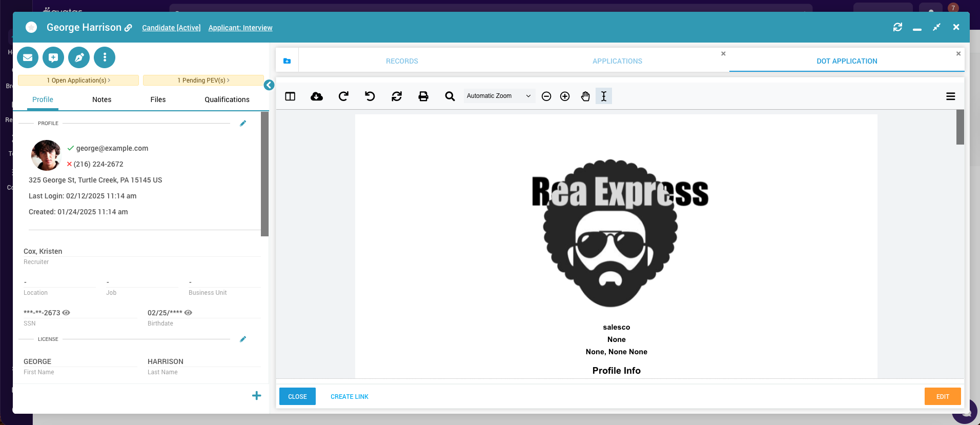Click George Harrison's profile photo
Image resolution: width=980 pixels, height=425 pixels.
pyautogui.click(x=46, y=155)
